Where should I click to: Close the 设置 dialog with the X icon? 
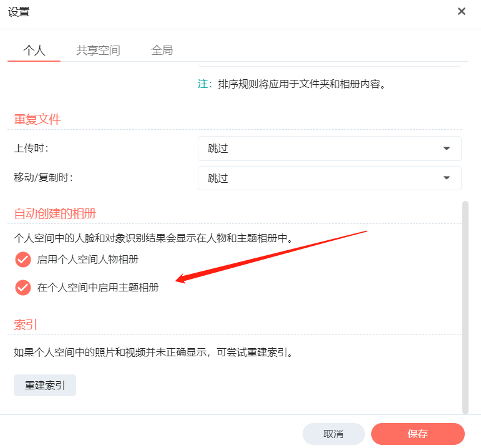pos(462,11)
